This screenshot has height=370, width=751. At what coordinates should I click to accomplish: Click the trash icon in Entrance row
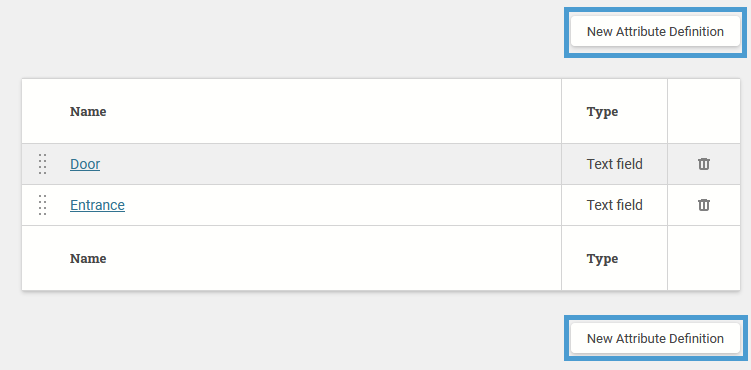coord(704,205)
